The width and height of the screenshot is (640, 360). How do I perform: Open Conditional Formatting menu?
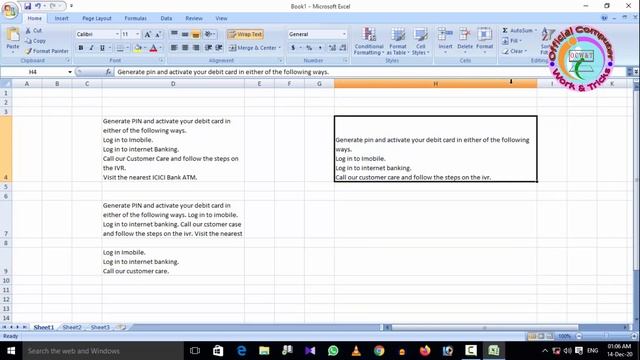coord(369,41)
